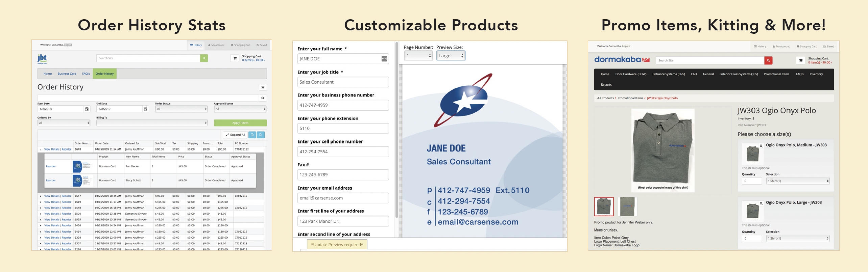Open the jbt shopping cart icon button
Image resolution: width=868 pixels, height=272 pixels.
235,58
